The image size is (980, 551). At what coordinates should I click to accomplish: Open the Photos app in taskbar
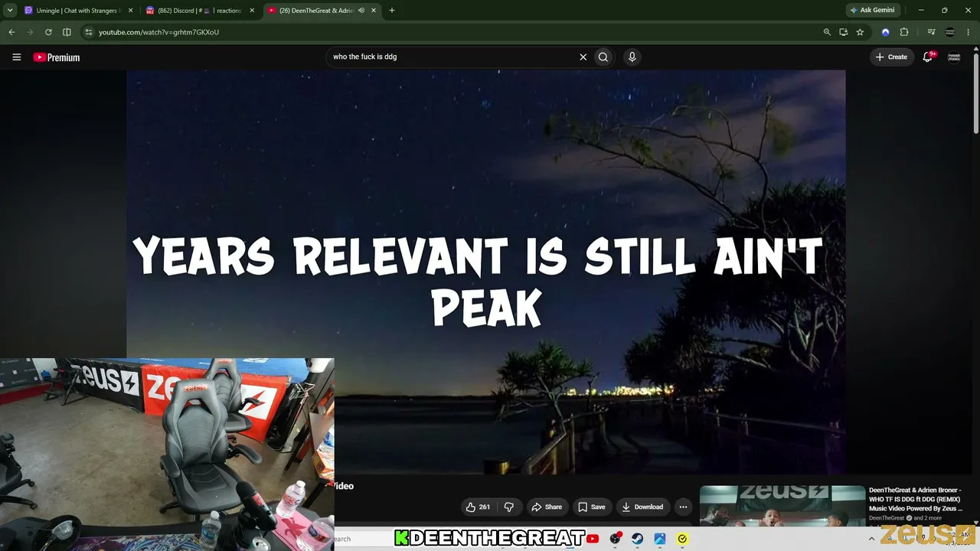659,539
